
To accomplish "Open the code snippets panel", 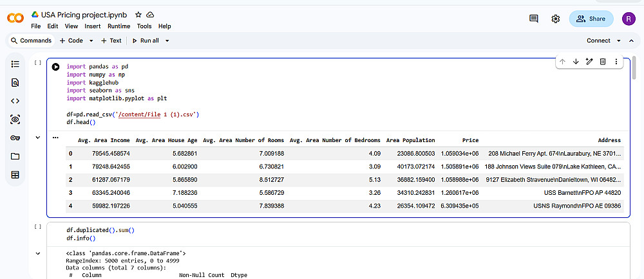I will [x=15, y=101].
